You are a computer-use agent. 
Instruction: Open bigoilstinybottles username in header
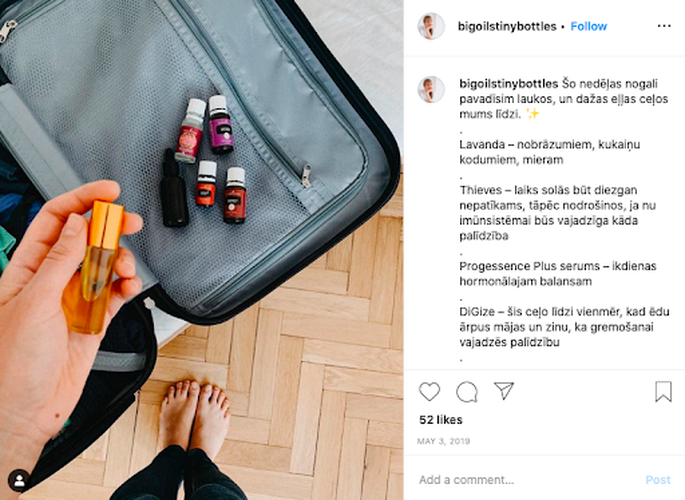point(507,26)
